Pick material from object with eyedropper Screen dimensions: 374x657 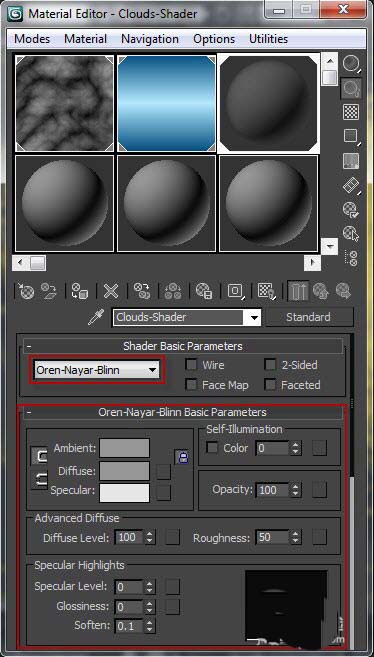pyautogui.click(x=95, y=317)
